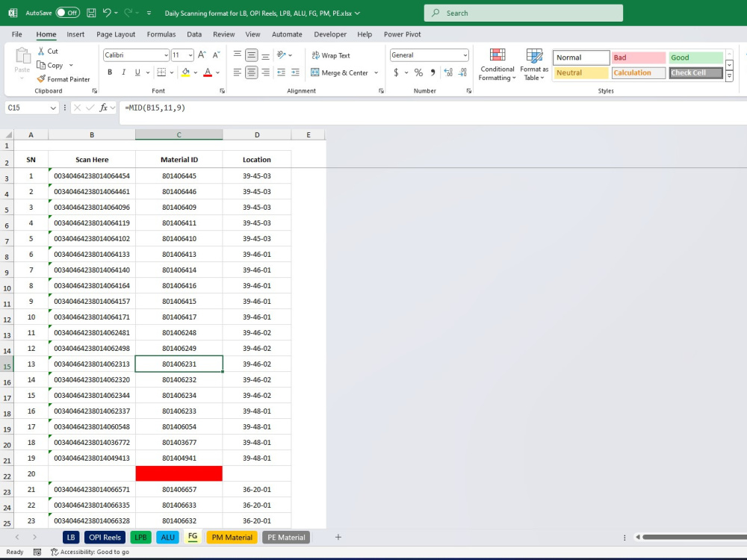Screen dimensions: 747x560
Task: Open the Power Pivot tab
Action: 402,34
